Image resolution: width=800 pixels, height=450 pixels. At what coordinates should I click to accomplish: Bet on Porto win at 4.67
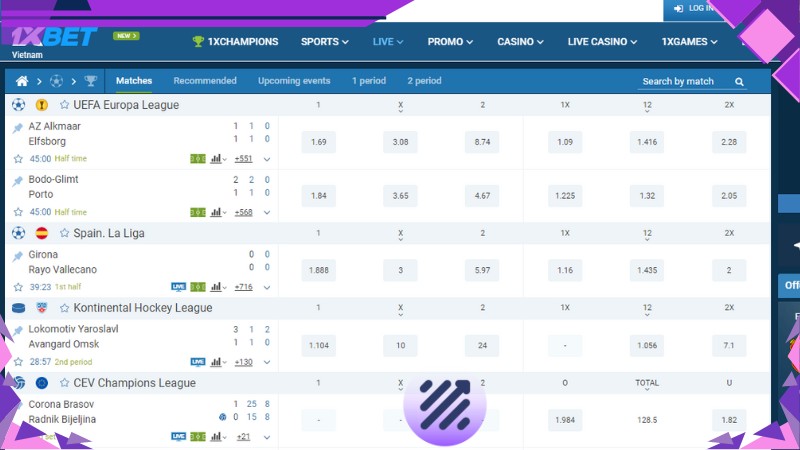(482, 195)
